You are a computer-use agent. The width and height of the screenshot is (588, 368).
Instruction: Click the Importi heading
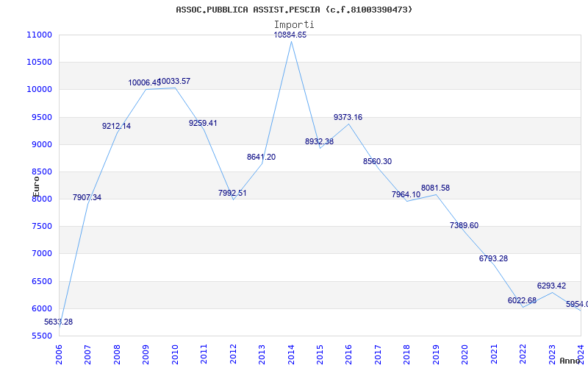[x=294, y=25]
